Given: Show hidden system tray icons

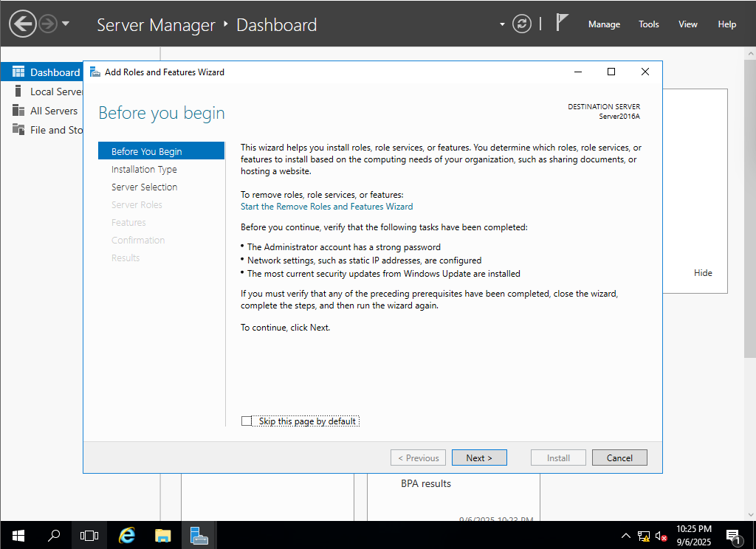Looking at the screenshot, I should [625, 536].
